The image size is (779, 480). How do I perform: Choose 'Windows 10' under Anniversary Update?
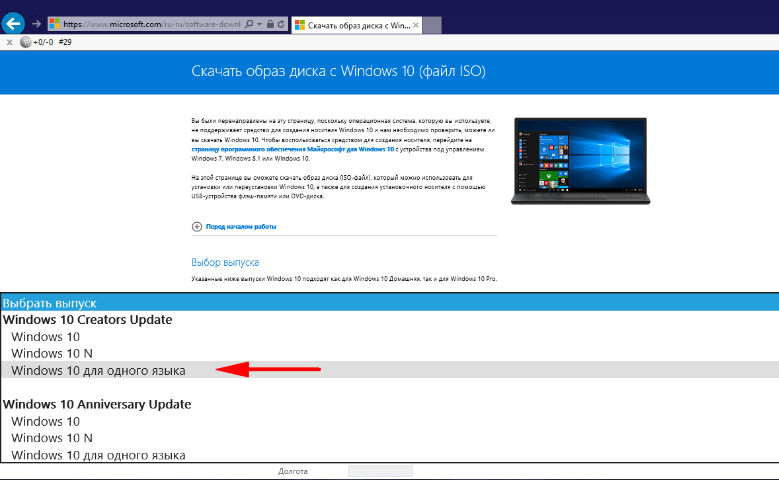(390, 421)
